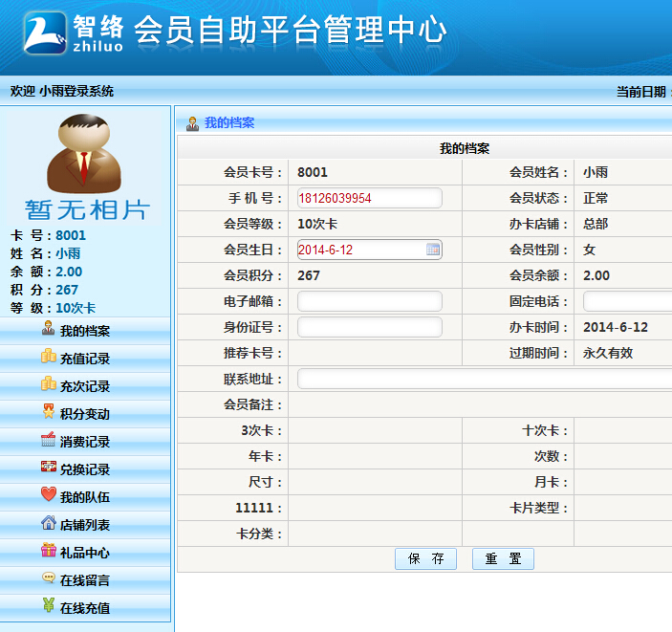Click the 会员性别 value 女
672x632 pixels.
pos(589,250)
